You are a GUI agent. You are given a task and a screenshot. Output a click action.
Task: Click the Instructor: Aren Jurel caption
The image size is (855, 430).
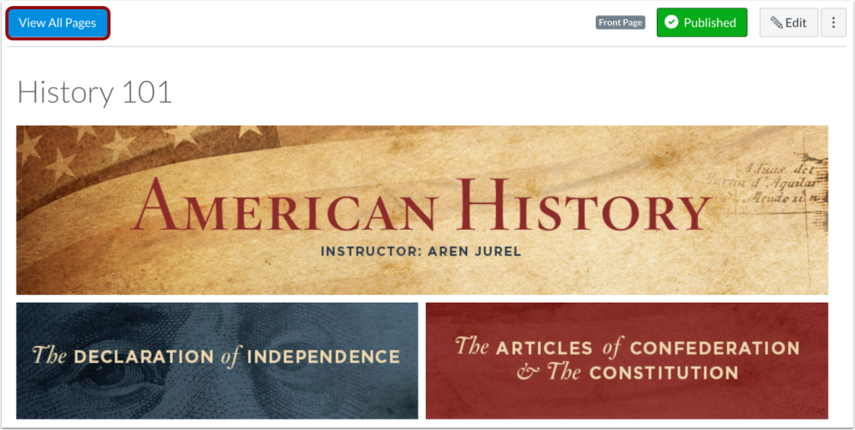pos(421,252)
